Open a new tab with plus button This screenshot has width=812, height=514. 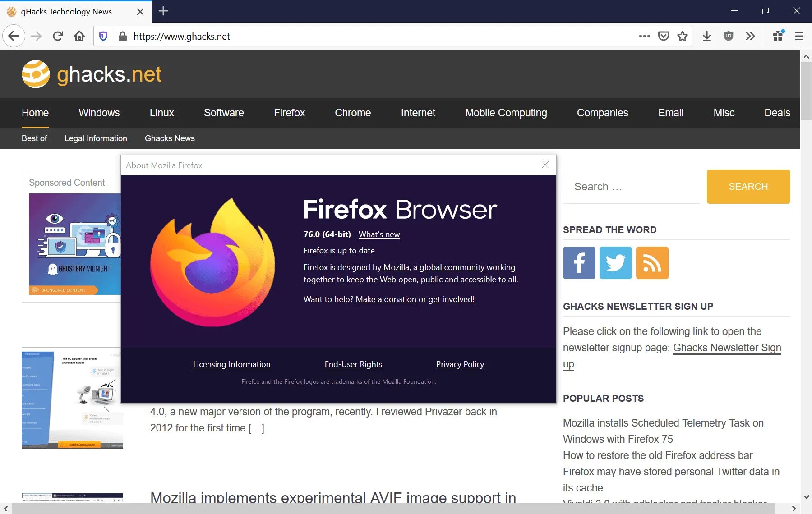[163, 11]
